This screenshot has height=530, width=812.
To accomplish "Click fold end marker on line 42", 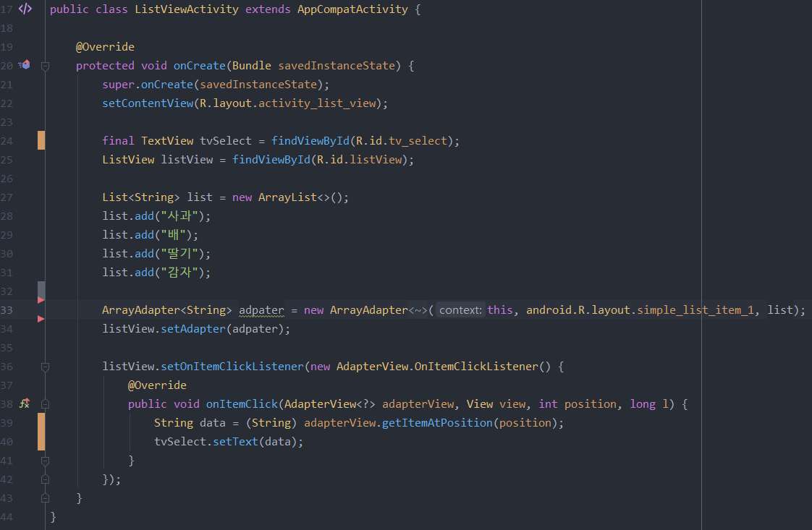I will pos(45,479).
